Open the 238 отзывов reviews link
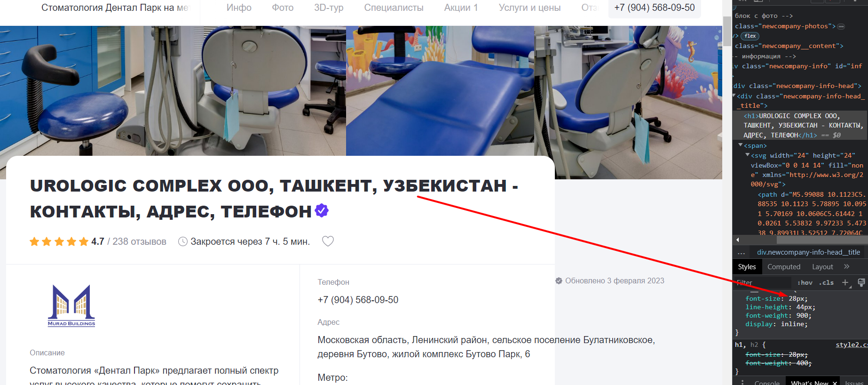 click(x=139, y=241)
